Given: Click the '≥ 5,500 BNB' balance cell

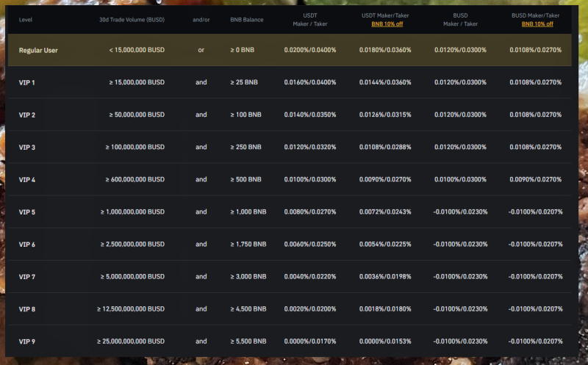Looking at the screenshot, I should 248,341.
